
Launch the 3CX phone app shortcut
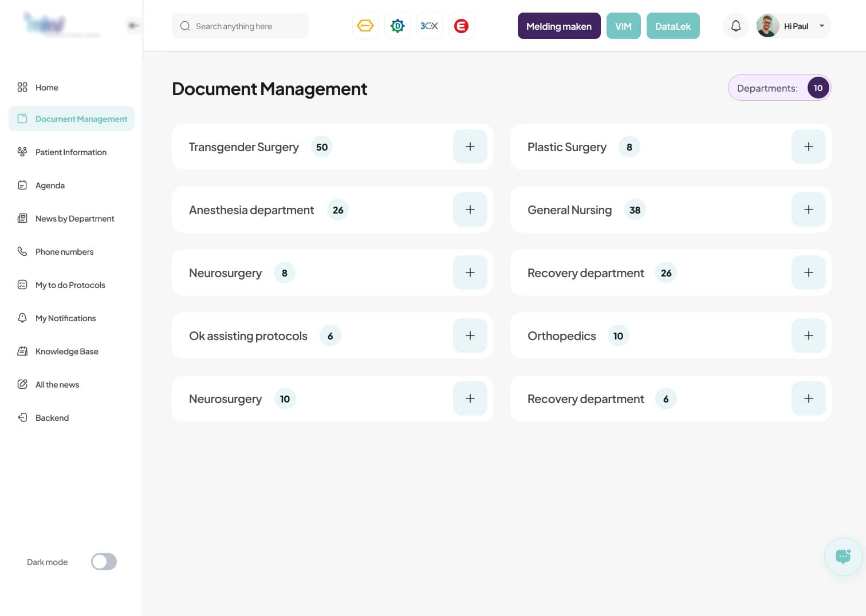point(429,26)
